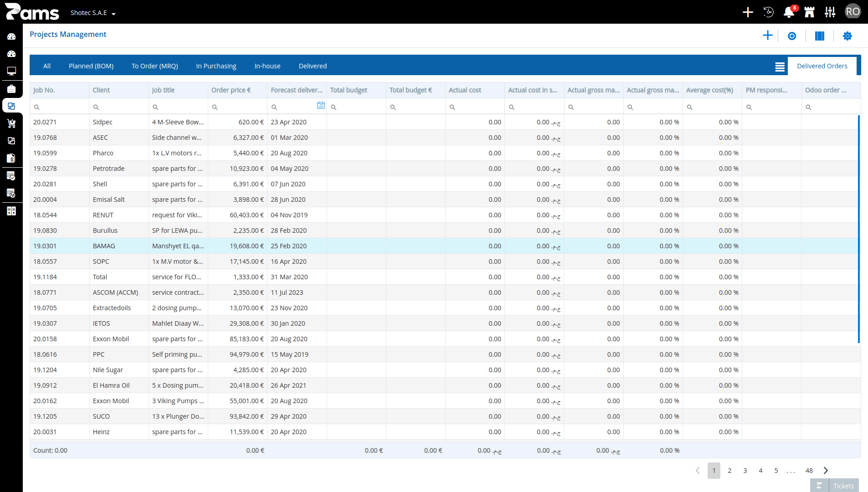Click the castle tower icon in top bar
868x492 pixels.
click(x=810, y=12)
